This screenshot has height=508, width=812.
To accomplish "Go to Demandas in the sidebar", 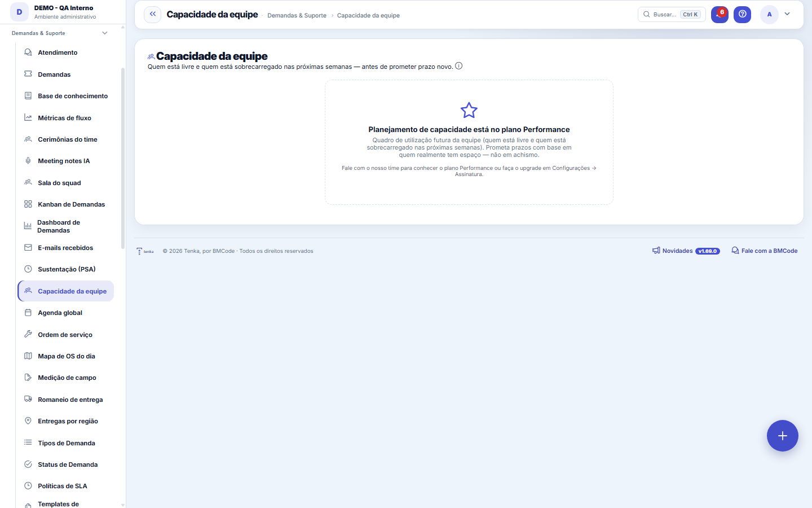I will pos(65,75).
